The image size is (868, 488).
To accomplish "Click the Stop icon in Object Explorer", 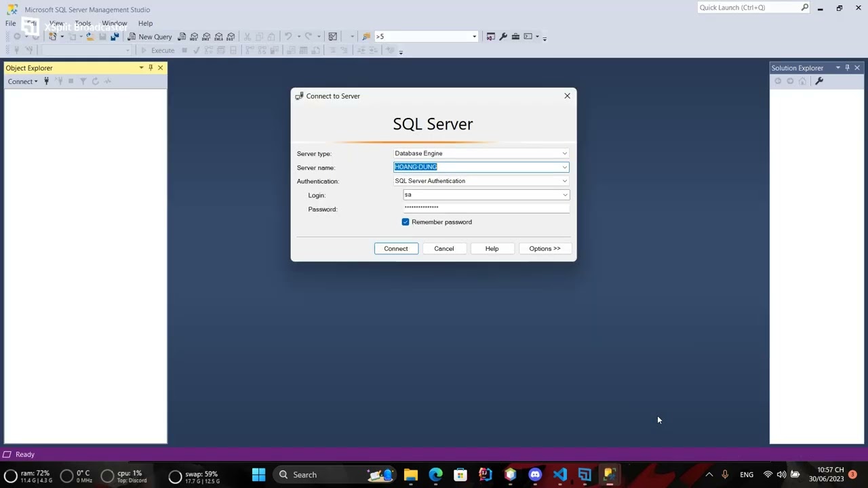I will 71,81.
